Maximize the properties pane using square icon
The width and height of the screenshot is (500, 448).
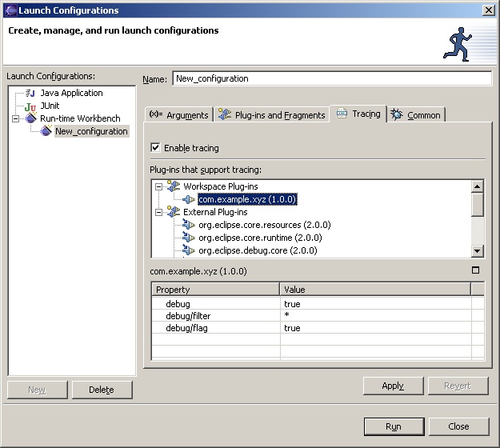pos(475,270)
